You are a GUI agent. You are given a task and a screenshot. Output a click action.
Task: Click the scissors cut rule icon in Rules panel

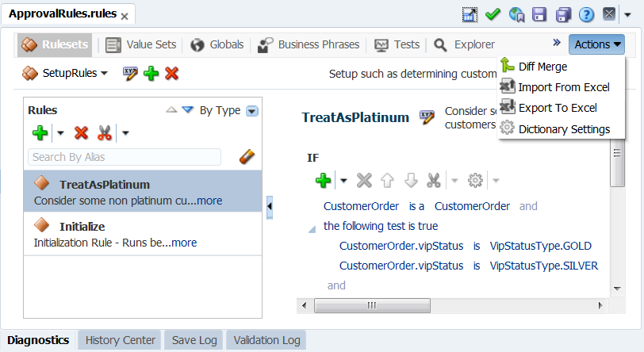(105, 133)
